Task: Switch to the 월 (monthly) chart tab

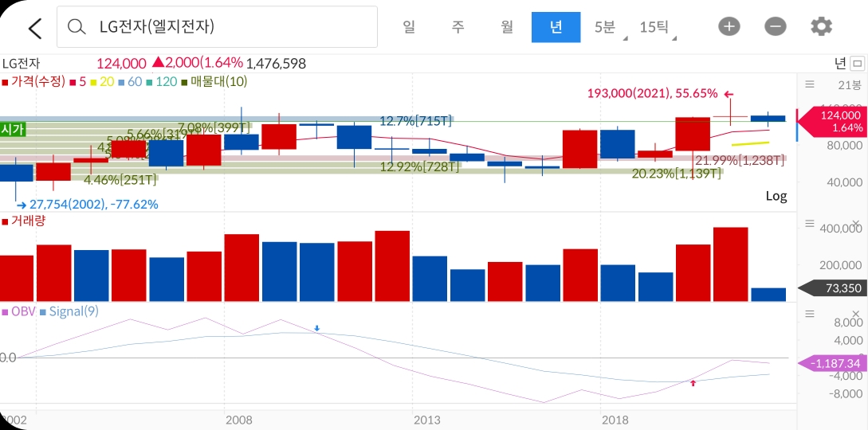Action: (x=506, y=27)
